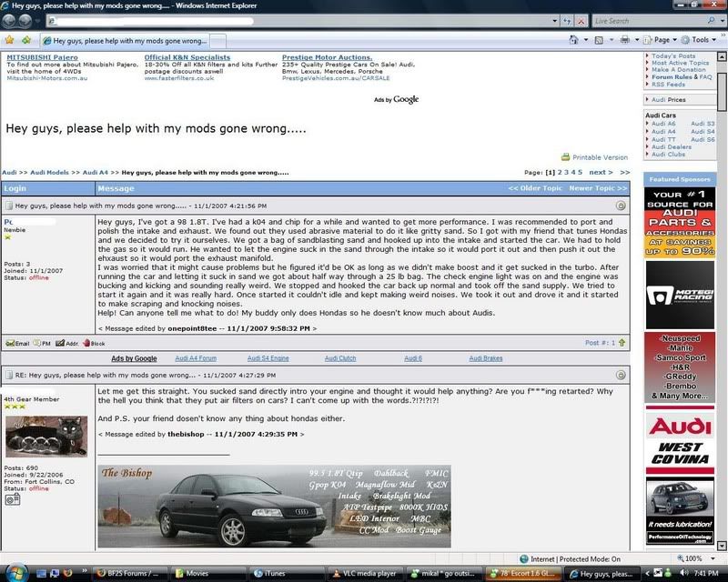Click the Firefox quick launch icon

click(67, 573)
